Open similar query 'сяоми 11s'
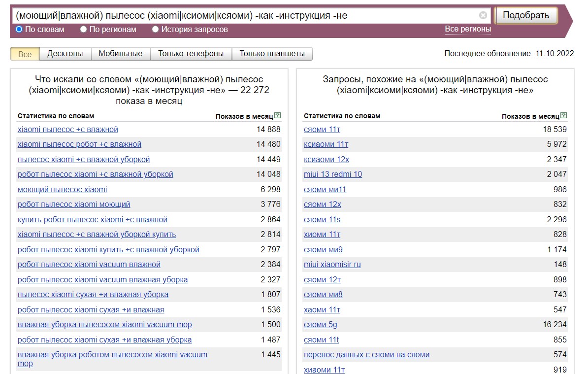The width and height of the screenshot is (588, 374). pos(322,219)
